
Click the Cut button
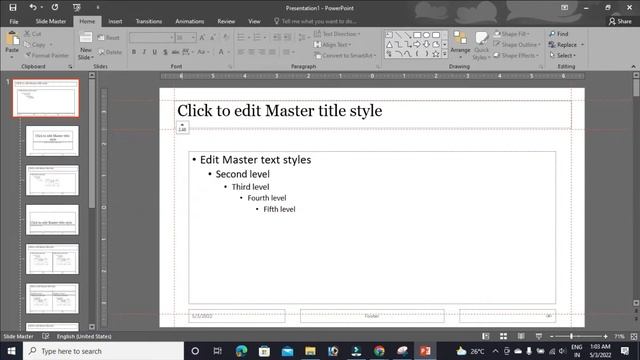[33, 34]
